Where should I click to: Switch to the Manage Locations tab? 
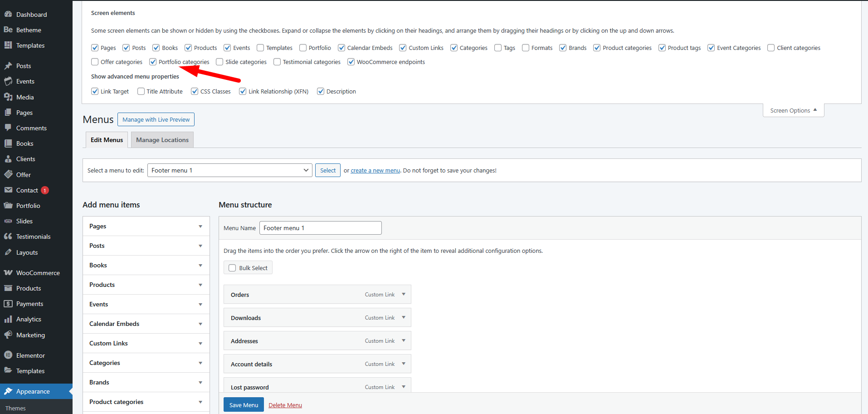162,140
